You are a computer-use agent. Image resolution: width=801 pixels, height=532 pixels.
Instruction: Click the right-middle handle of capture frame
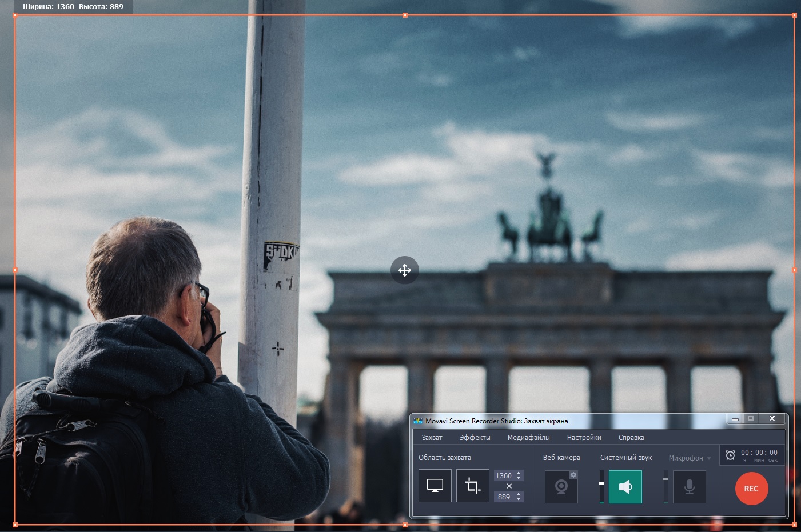[794, 270]
